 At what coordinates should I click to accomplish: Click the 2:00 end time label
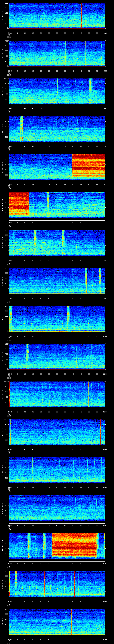click(105, 33)
